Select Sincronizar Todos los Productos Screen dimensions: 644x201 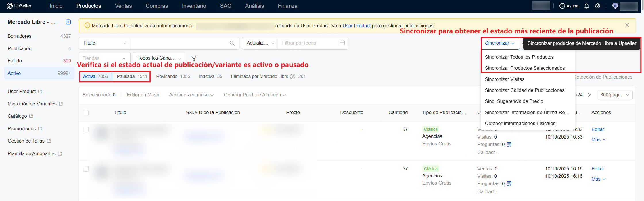[x=519, y=57]
